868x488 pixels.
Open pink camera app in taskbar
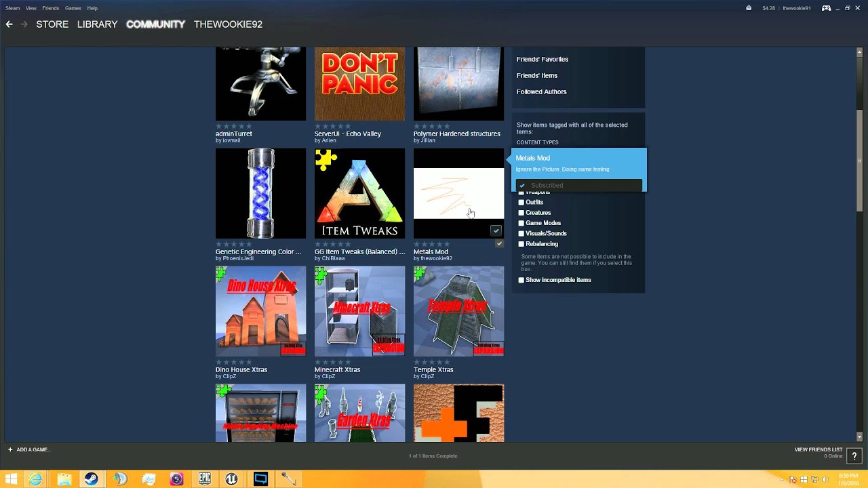coord(176,479)
